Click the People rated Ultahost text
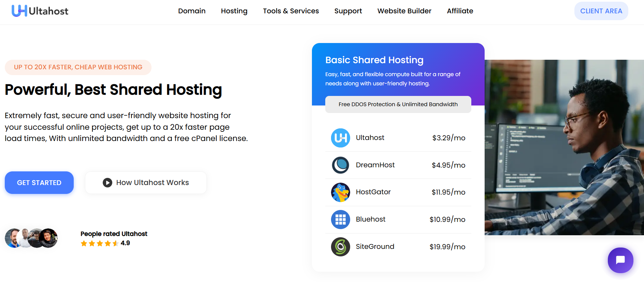The height and width of the screenshot is (282, 644). (114, 234)
